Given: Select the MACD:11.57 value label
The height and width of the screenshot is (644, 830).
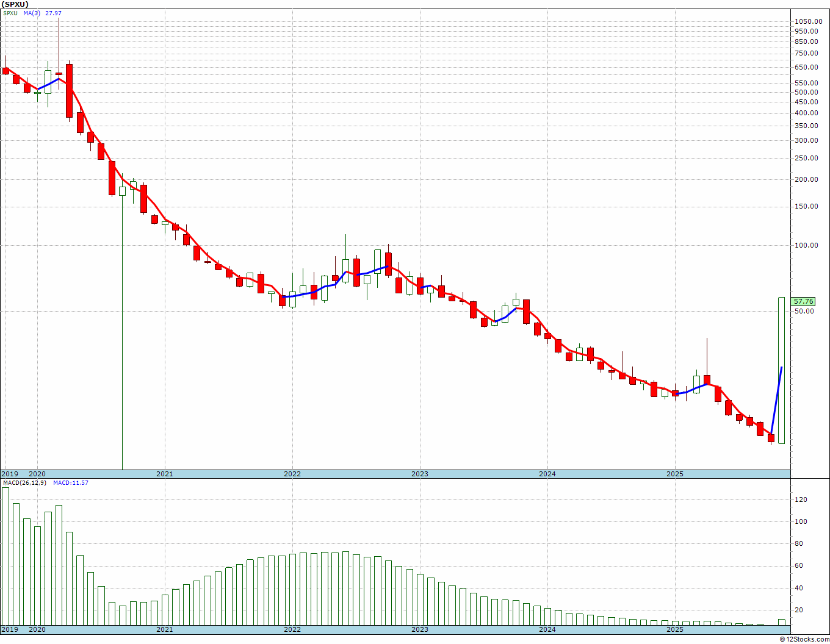Looking at the screenshot, I should (x=71, y=483).
